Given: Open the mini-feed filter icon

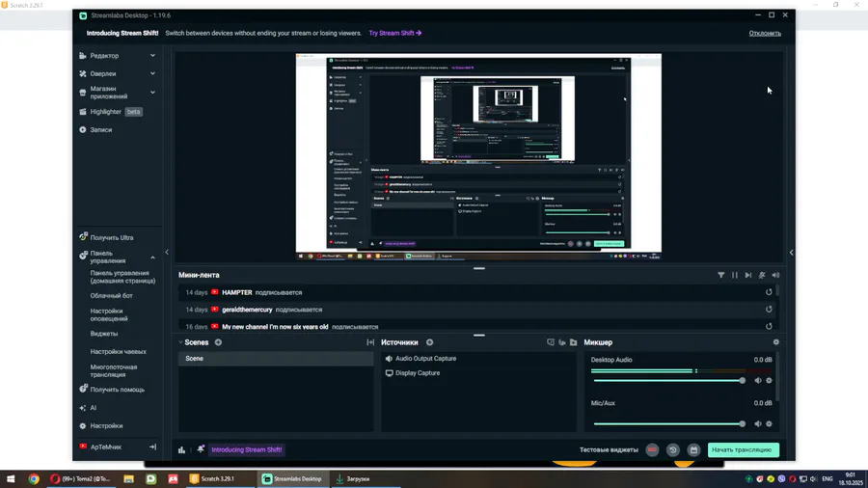Looking at the screenshot, I should (x=720, y=275).
